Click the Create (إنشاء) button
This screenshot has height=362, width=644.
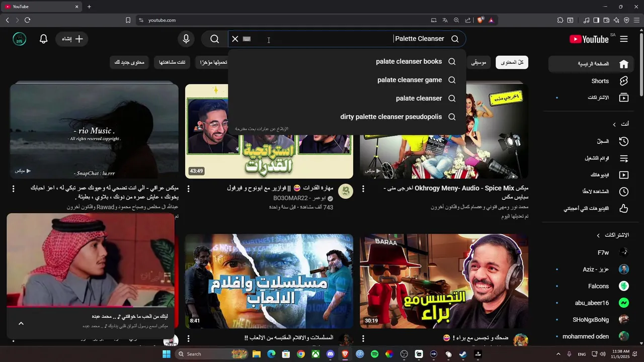[x=72, y=39]
